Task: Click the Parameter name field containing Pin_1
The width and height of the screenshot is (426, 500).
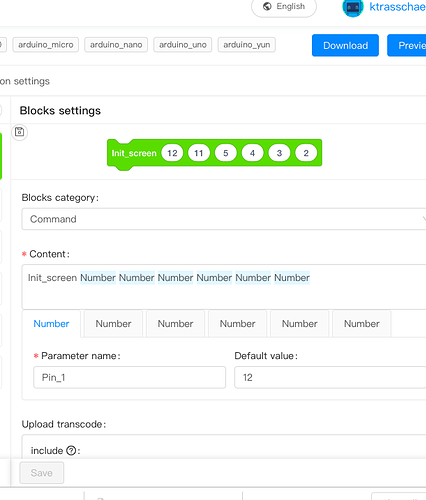Action: click(x=129, y=377)
